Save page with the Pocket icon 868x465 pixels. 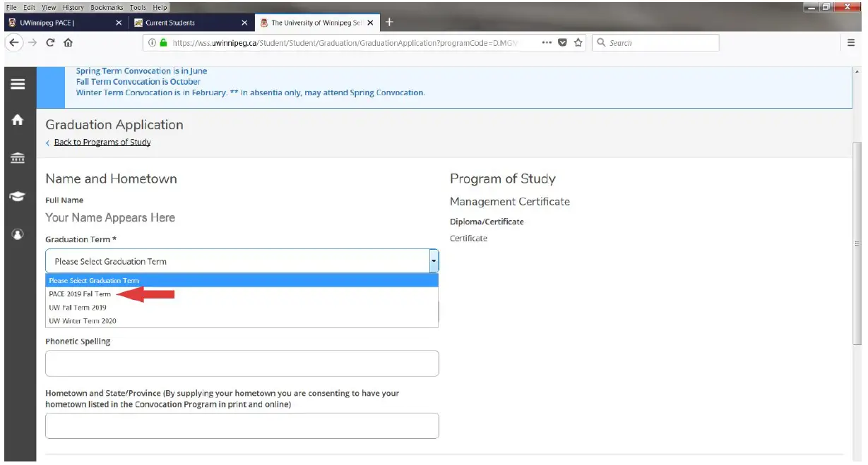562,42
